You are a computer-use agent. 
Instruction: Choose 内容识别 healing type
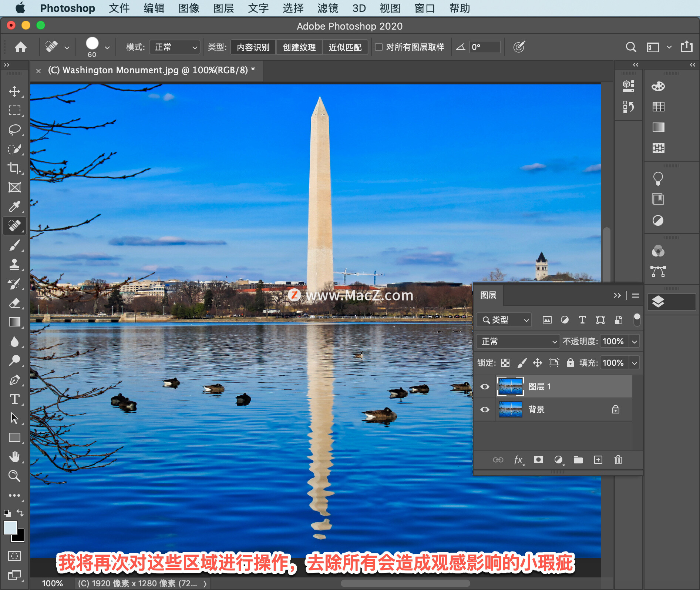coord(253,47)
